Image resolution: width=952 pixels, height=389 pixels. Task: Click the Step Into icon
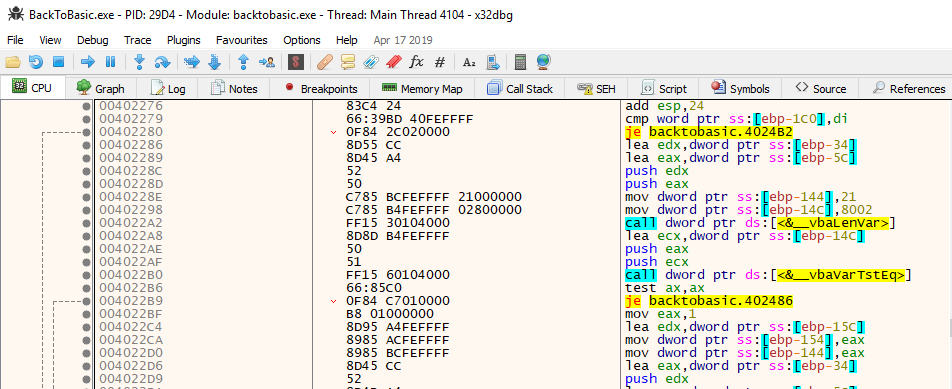point(140,62)
